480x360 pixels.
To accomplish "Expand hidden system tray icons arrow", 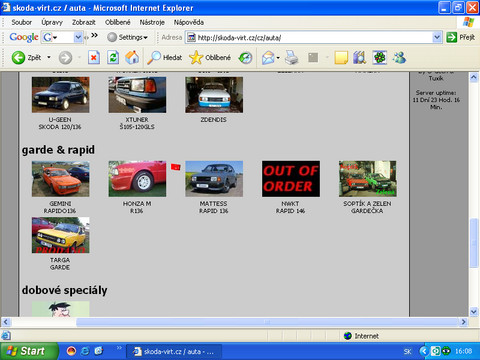I will (x=423, y=351).
